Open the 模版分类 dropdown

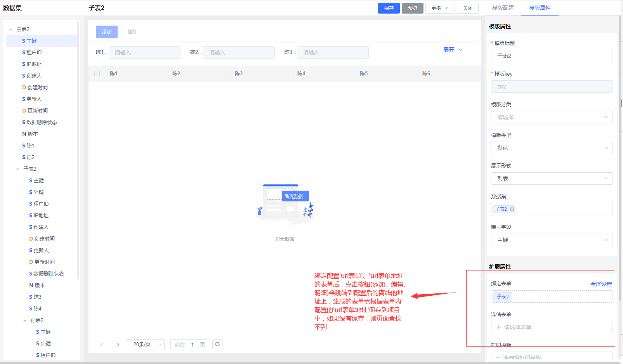tap(552, 117)
